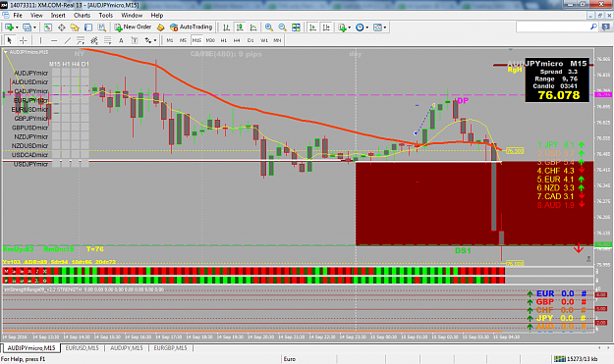614x364 pixels.
Task: Draw a horizontal line tool
Action: tap(54, 40)
